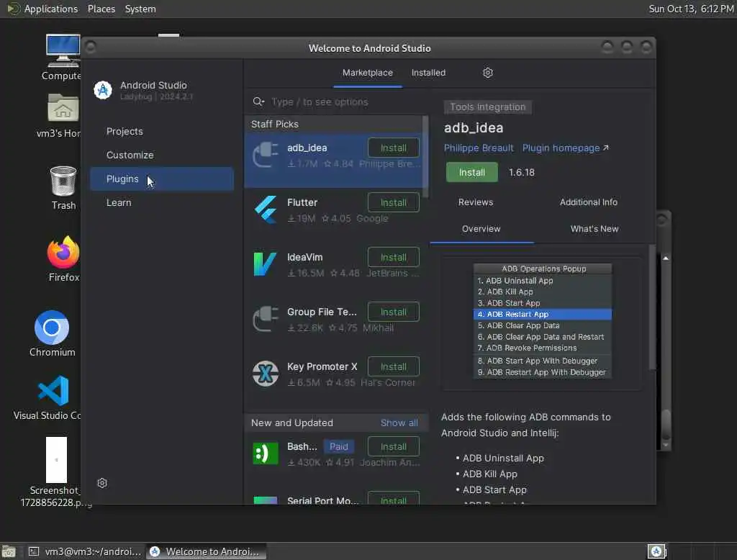The width and height of the screenshot is (737, 560).
Task: Click the BashSupport plugin icon
Action: (265, 453)
